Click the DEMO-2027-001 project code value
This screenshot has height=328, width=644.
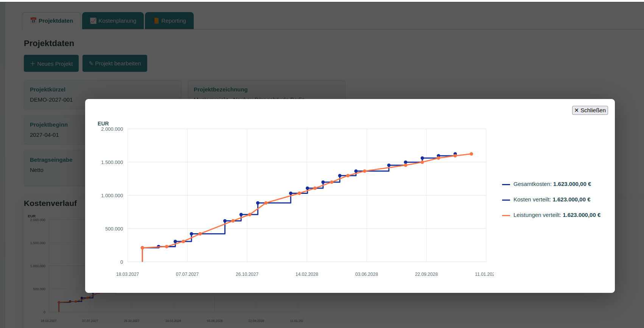[51, 100]
